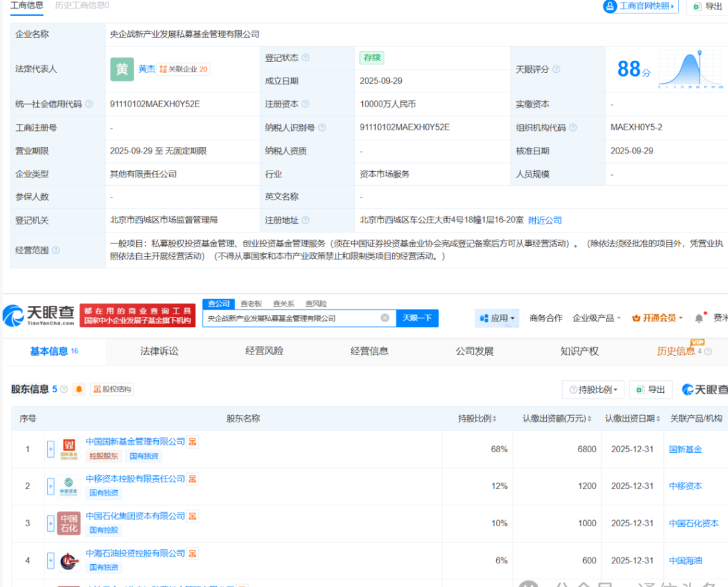Click the 天眼查 logo in header

pos(39,315)
